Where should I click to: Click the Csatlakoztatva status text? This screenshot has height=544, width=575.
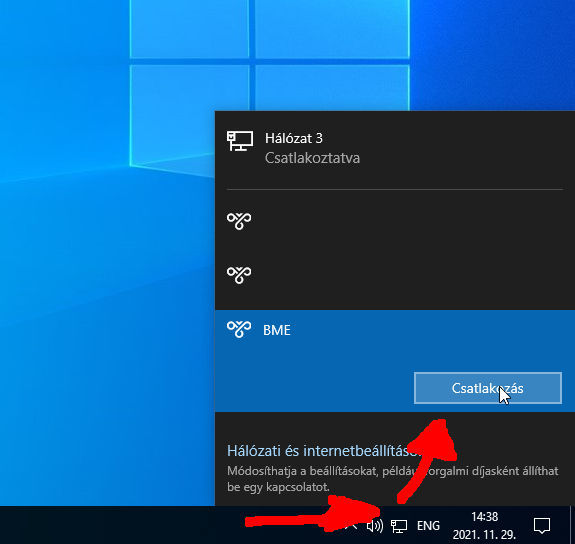tap(312, 158)
